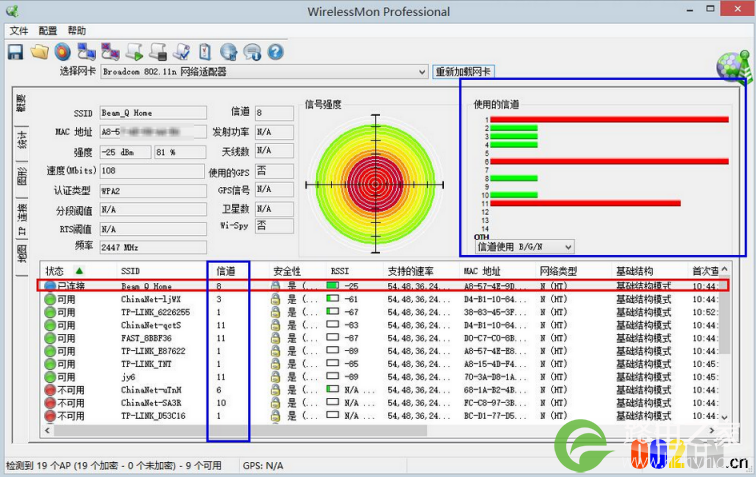Click red unavailable icon of ChinaNet-uTnM row

50,390
